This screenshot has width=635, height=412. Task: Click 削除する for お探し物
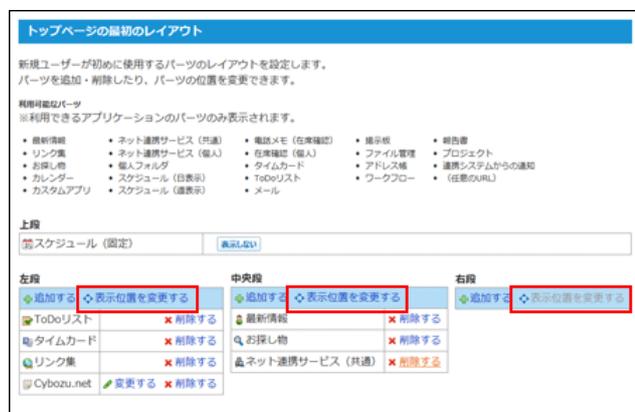click(420, 340)
